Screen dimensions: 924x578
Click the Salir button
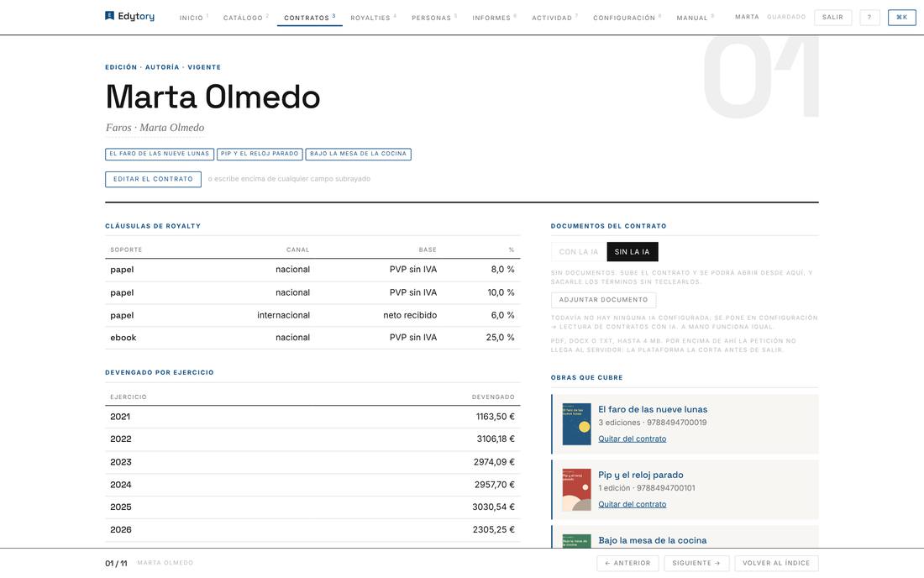tap(832, 17)
